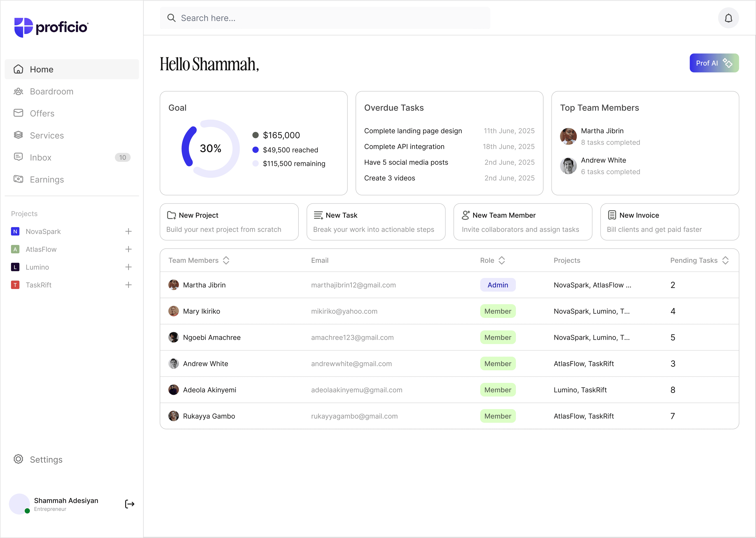This screenshot has height=538, width=756.
Task: Sort table by Role arrows
Action: (502, 260)
